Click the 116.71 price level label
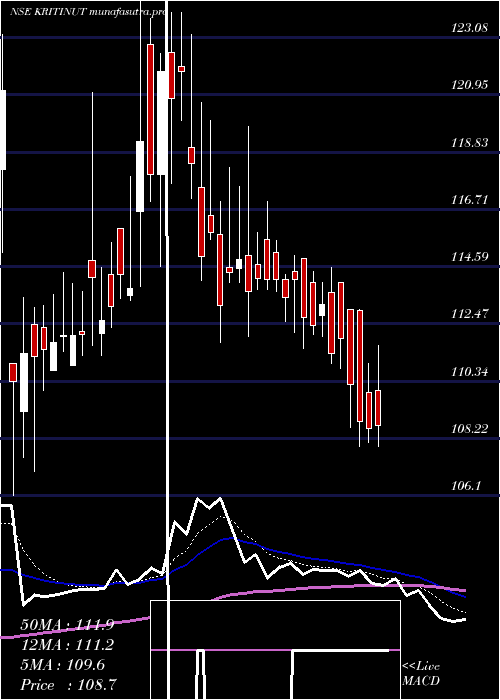 (x=469, y=200)
